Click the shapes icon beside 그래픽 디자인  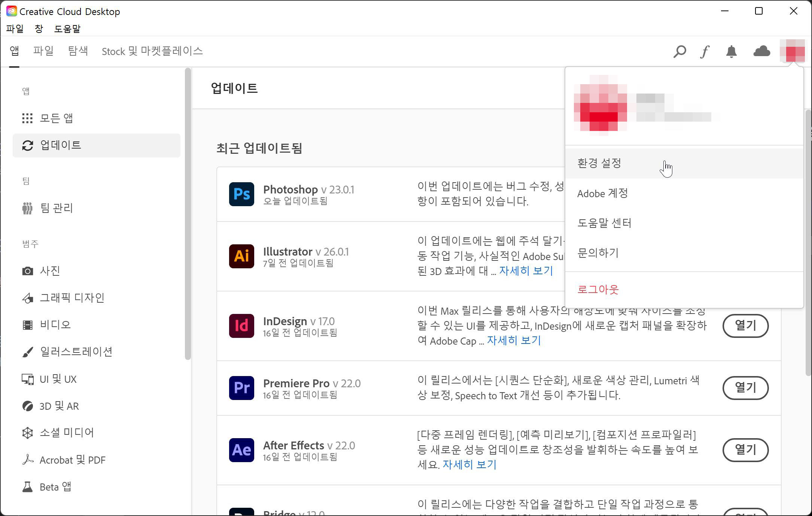(x=27, y=298)
